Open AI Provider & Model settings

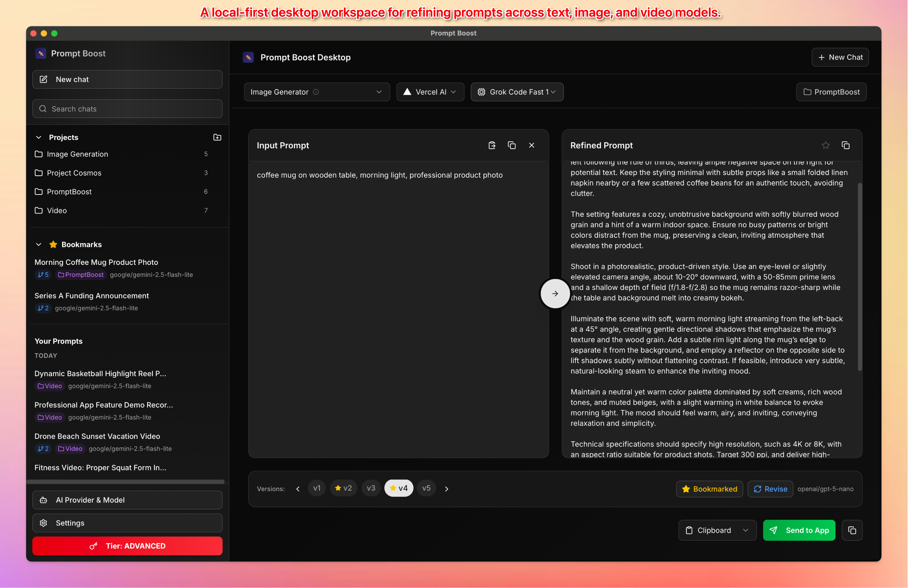[127, 500]
